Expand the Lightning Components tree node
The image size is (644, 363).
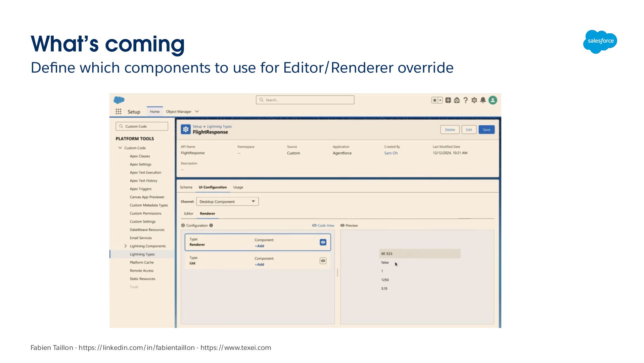(126, 246)
